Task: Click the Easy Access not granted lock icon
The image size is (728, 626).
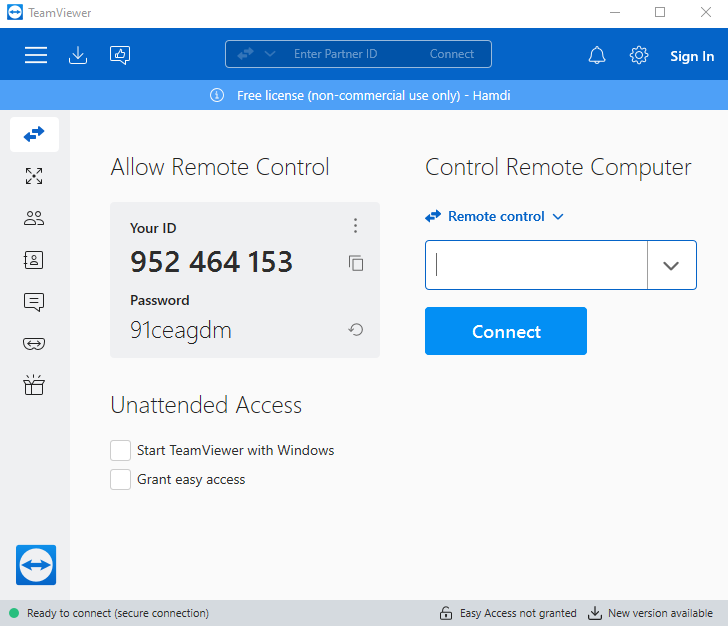Action: coord(446,613)
